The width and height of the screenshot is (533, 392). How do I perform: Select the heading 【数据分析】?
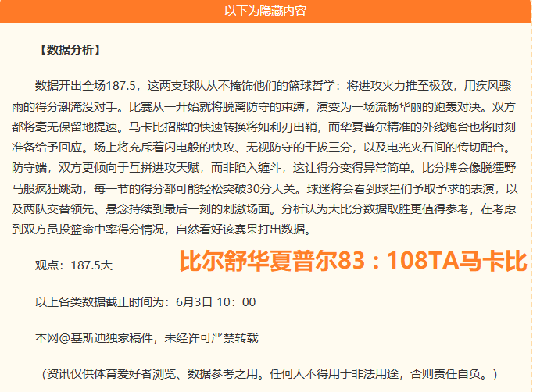70,50
